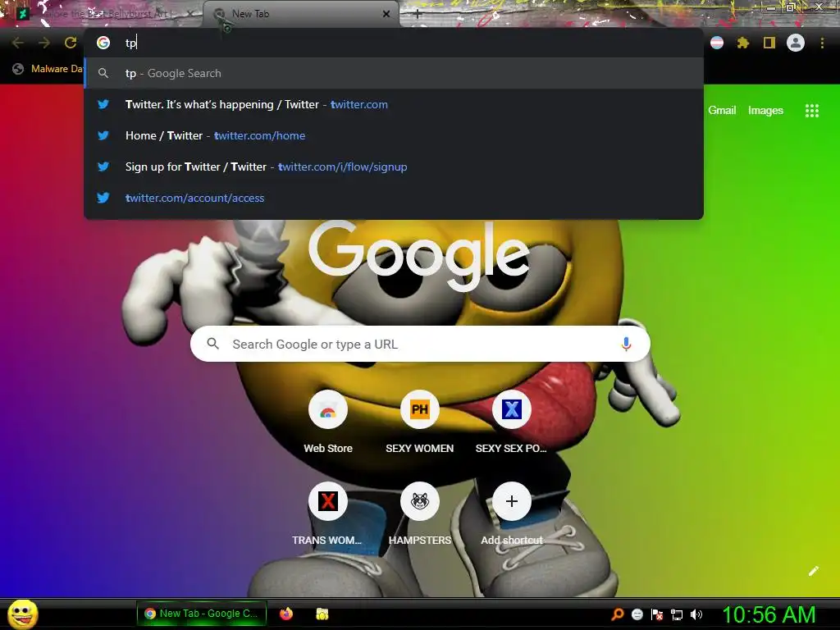840x630 pixels.
Task: Open the Malware bookmark
Action: (48, 69)
